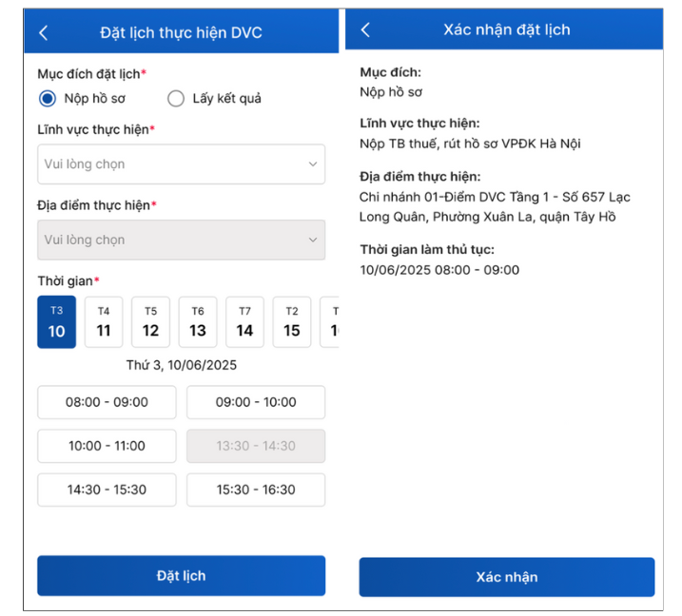Viewport: 682px width, 616px height.
Task: Select date T6 13
Action: tap(198, 322)
